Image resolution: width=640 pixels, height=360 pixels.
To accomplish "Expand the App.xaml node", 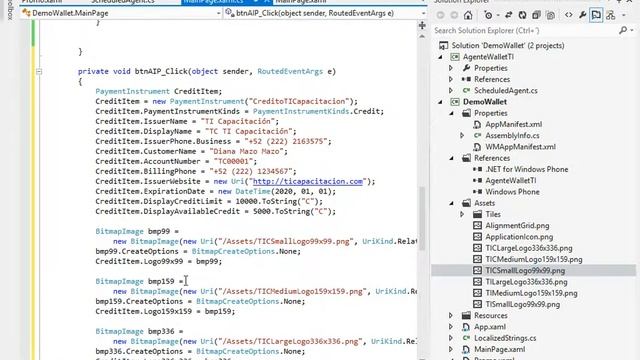I will (x=451, y=327).
